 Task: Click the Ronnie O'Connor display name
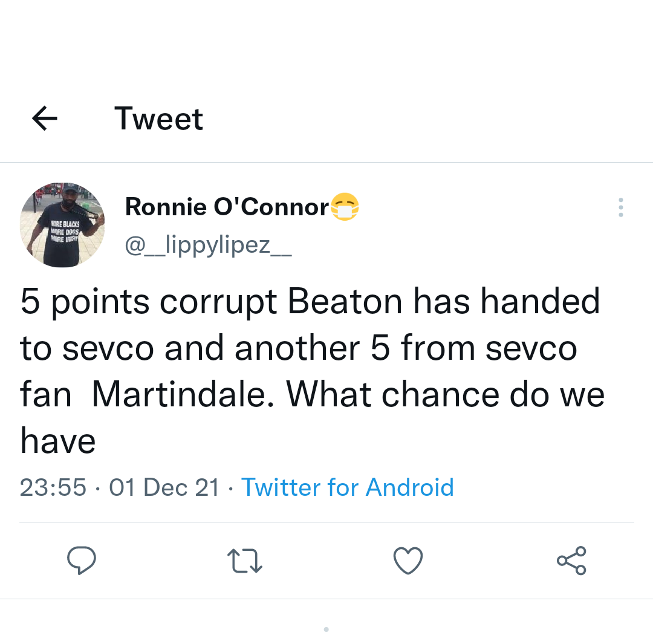click(227, 207)
